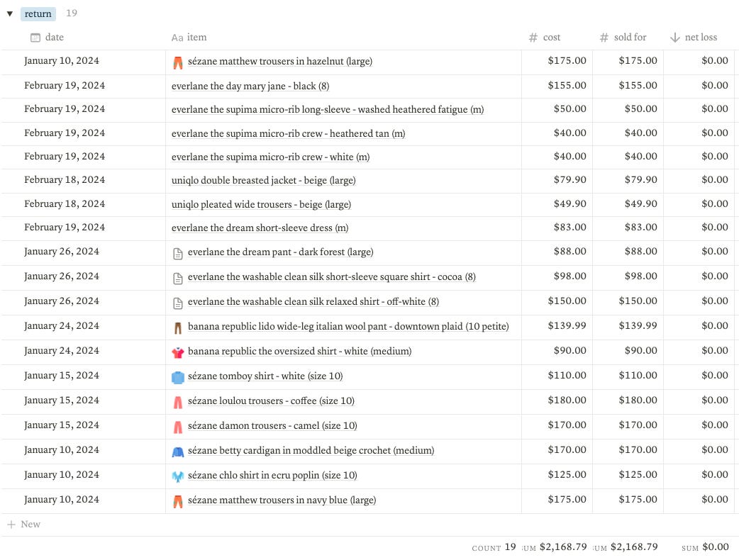739x560 pixels.
Task: Select sold for cell $150.00 for silk relaxed shirt
Action: coord(628,301)
